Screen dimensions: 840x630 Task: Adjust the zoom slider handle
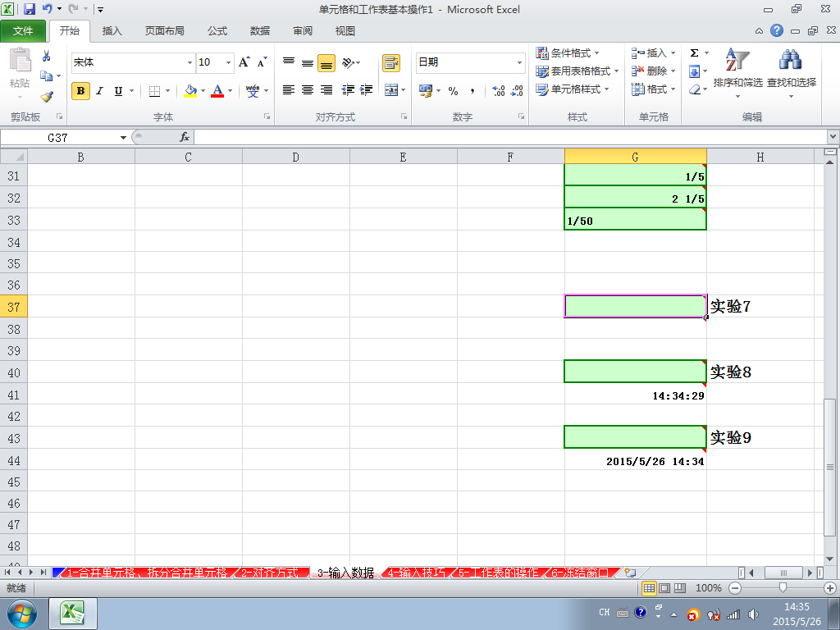tap(783, 587)
